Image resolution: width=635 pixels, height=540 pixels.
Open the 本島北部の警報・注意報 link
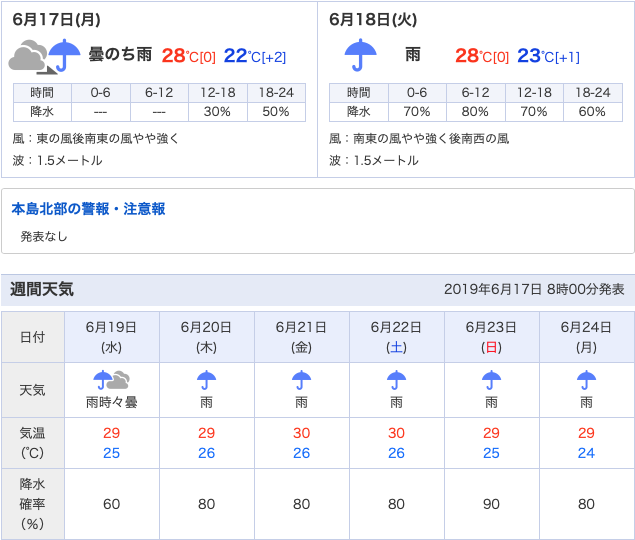click(x=88, y=209)
